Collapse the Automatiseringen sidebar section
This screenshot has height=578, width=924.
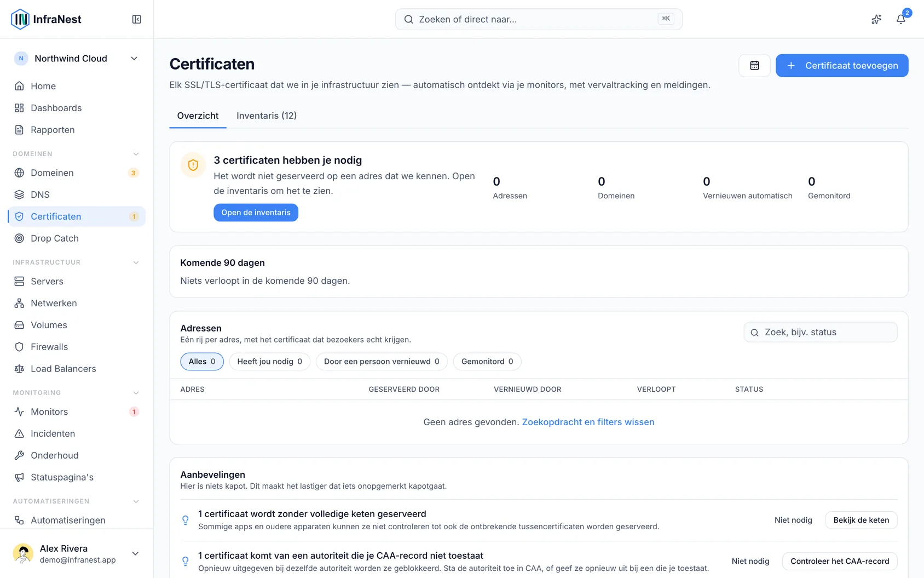[136, 501]
